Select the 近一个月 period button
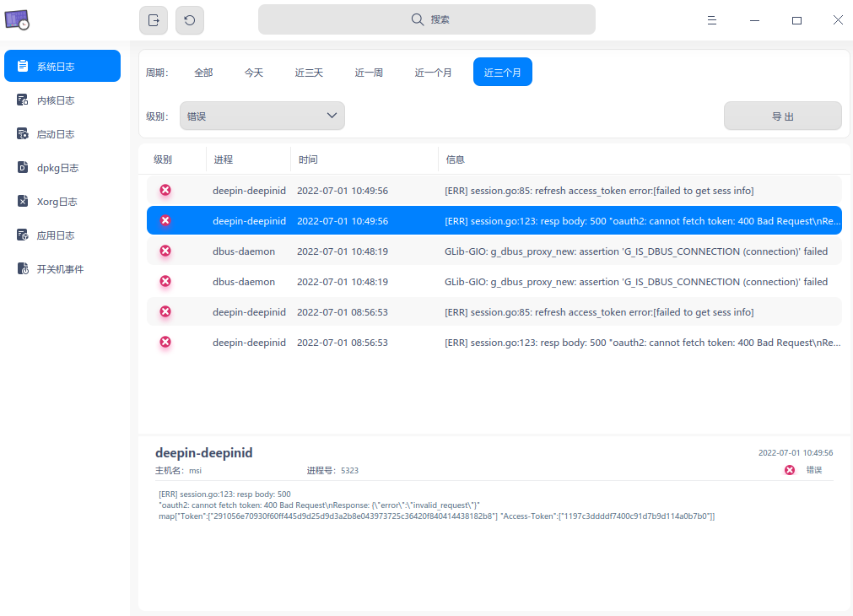 pyautogui.click(x=433, y=73)
